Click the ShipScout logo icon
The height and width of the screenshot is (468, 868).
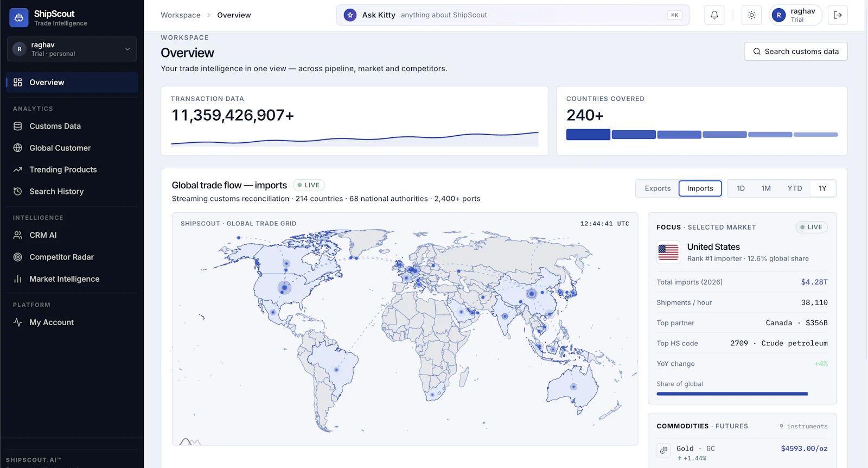point(19,18)
